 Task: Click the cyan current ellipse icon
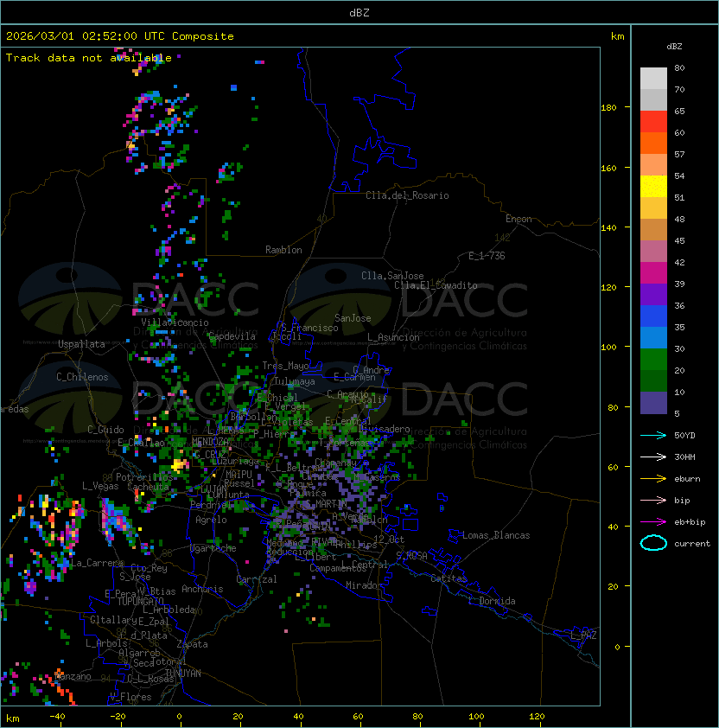[653, 543]
